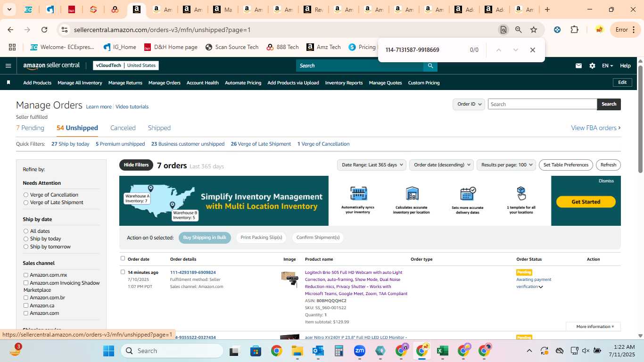Select Verge of Late Shipment radio button

pos(26,202)
